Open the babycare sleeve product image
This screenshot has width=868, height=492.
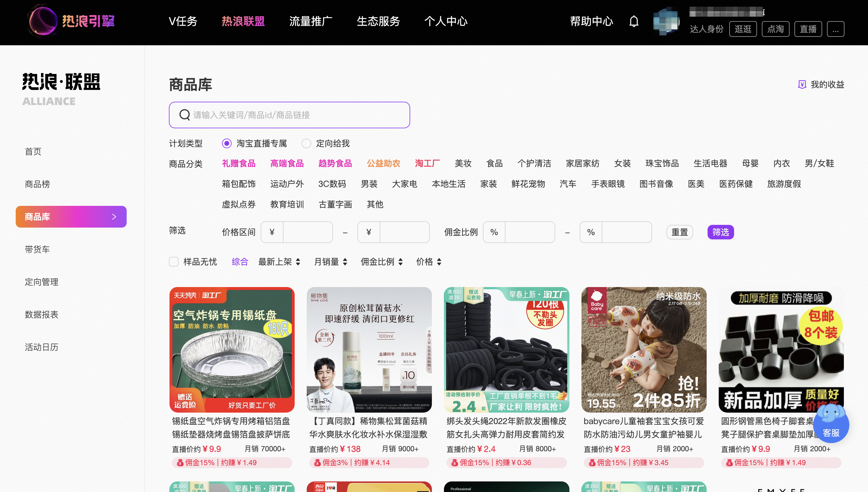pos(644,350)
